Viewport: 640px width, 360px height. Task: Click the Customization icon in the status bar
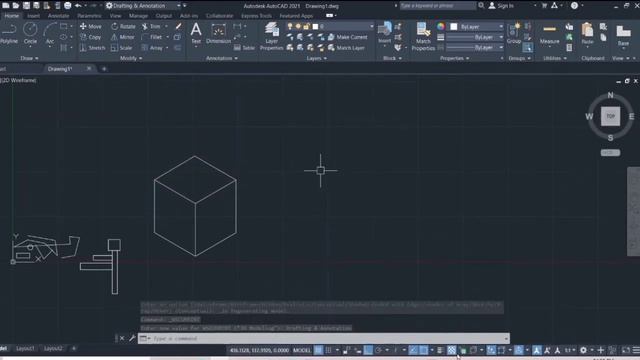coord(636,350)
